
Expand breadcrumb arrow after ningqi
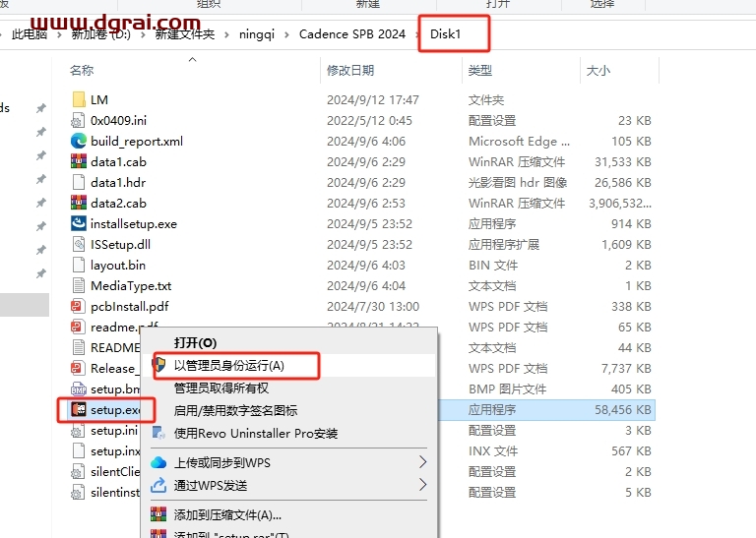tap(286, 34)
